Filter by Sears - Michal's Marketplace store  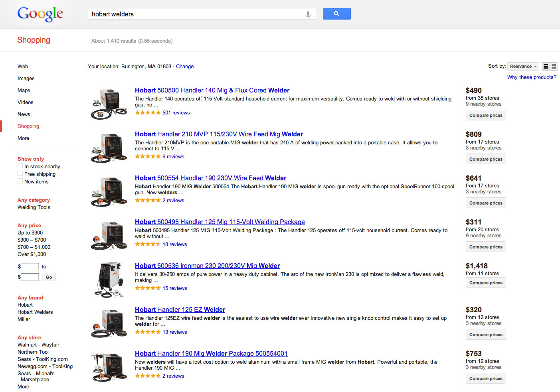tap(36, 377)
